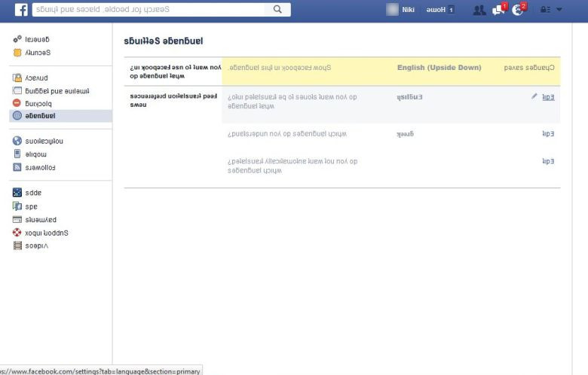The height and width of the screenshot is (375, 588).
Task: Click Home notification count badge
Action: (x=451, y=10)
